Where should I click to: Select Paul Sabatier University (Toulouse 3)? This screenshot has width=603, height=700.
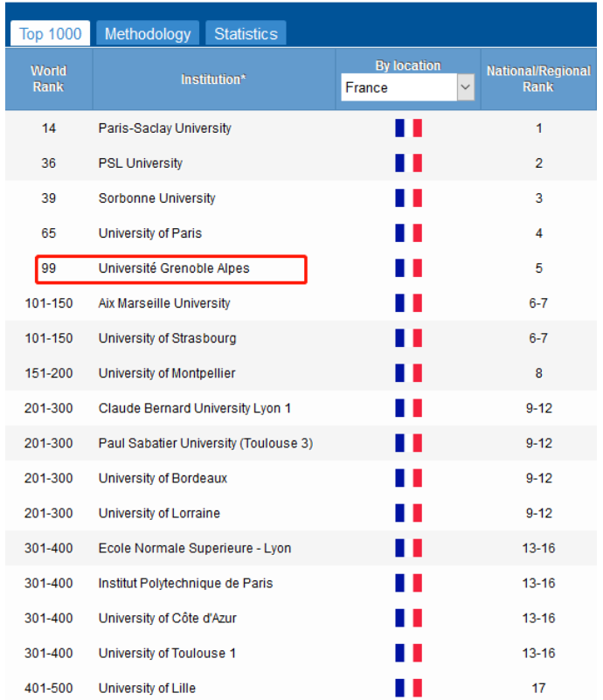click(x=205, y=443)
